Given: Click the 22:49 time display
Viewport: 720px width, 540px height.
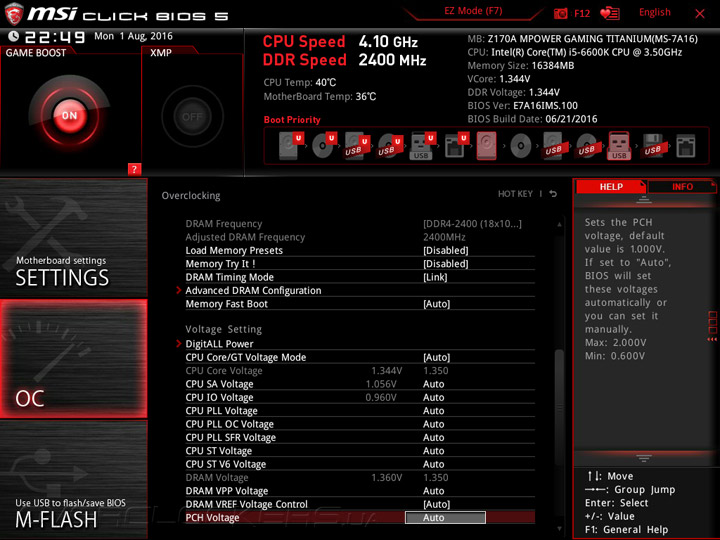Looking at the screenshot, I should (x=55, y=37).
